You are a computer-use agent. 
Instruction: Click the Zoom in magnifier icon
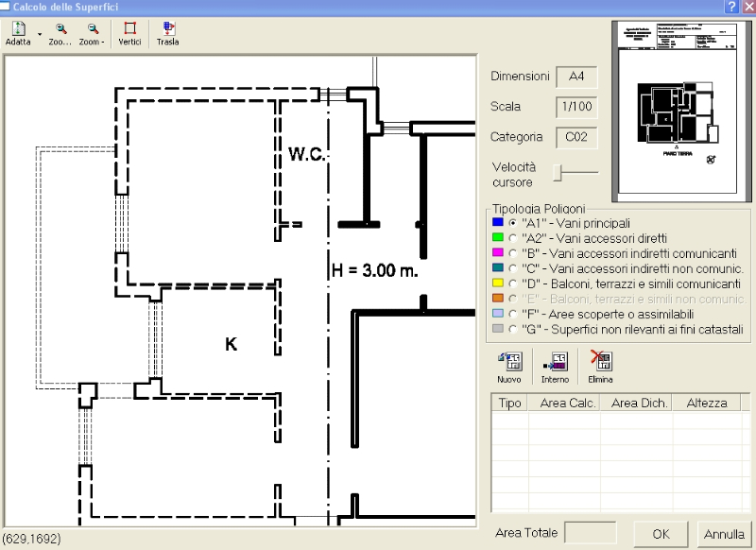60,33
